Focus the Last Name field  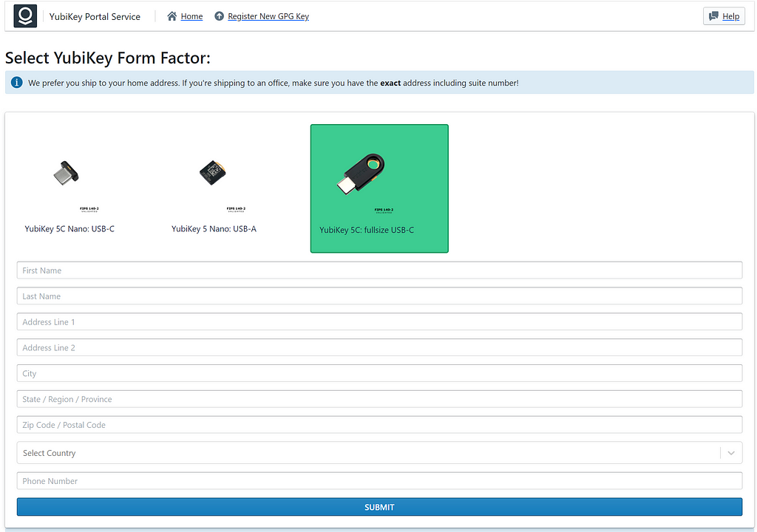coord(379,296)
